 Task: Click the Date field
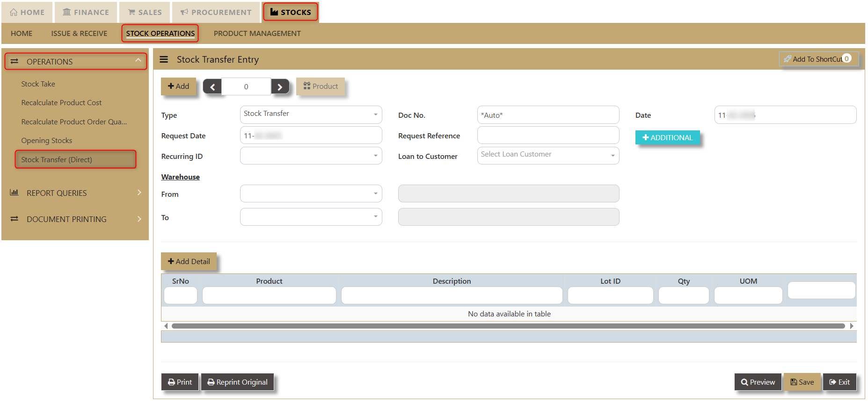785,115
